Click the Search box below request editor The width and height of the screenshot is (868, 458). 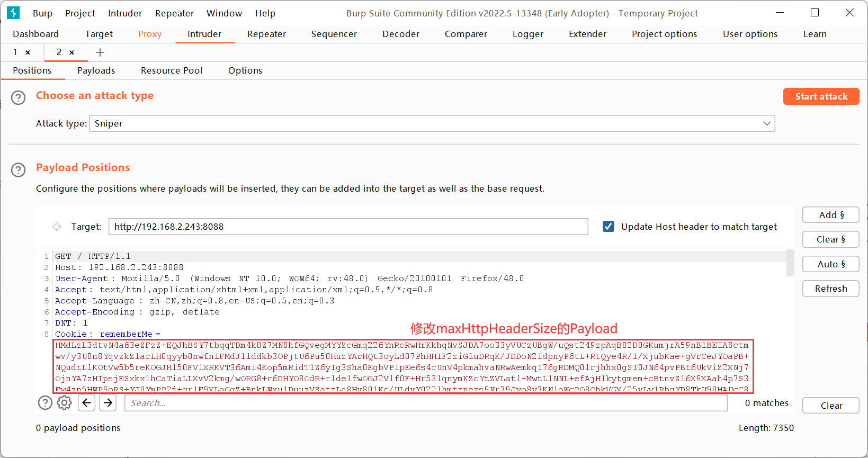click(426, 403)
